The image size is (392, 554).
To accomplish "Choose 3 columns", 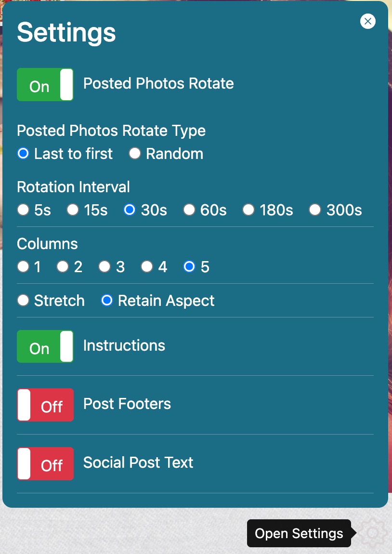I will pos(105,266).
